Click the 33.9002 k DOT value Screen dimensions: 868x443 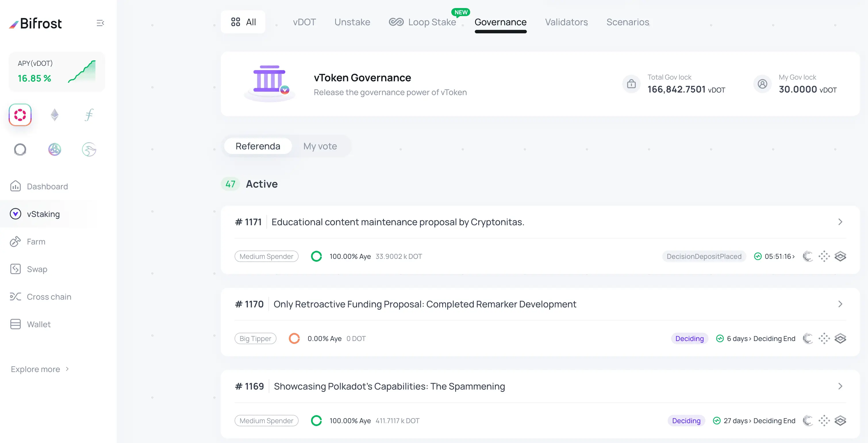click(399, 256)
